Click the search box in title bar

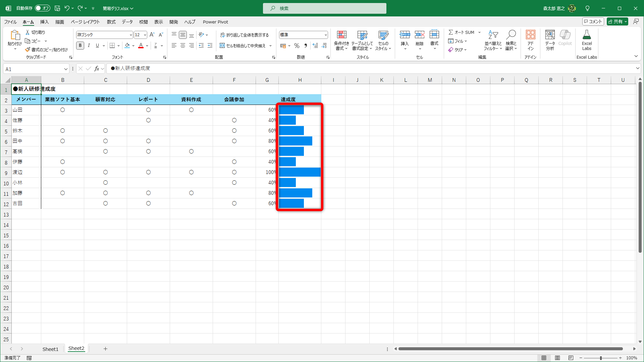coord(324,8)
